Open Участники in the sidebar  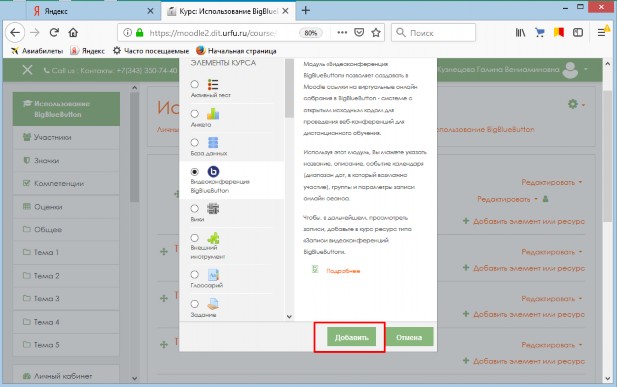click(66, 137)
